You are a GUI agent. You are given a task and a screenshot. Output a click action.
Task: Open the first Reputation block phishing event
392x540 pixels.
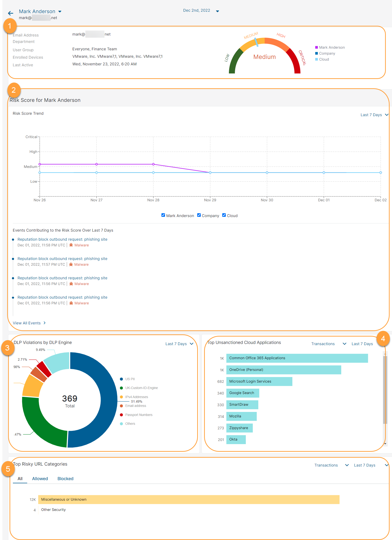[62, 239]
